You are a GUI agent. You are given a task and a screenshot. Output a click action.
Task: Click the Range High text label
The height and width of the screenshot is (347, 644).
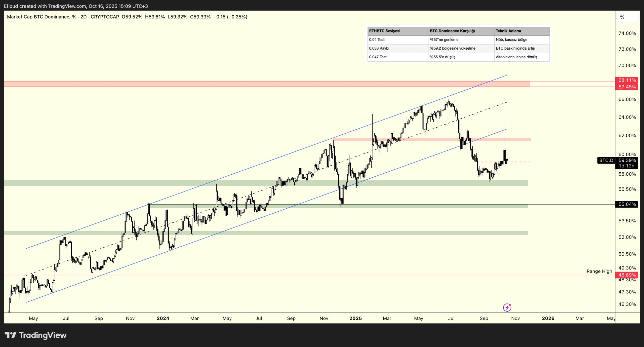pos(599,271)
